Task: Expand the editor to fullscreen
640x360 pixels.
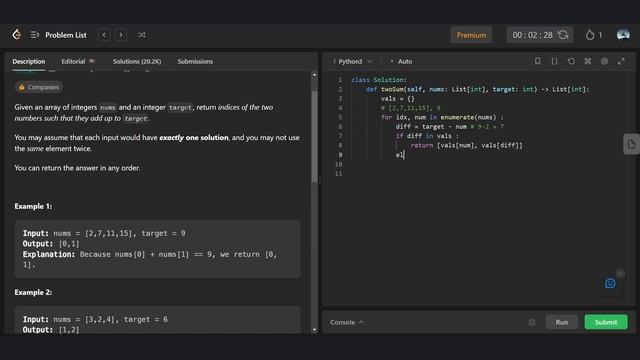Action: pyautogui.click(x=621, y=61)
